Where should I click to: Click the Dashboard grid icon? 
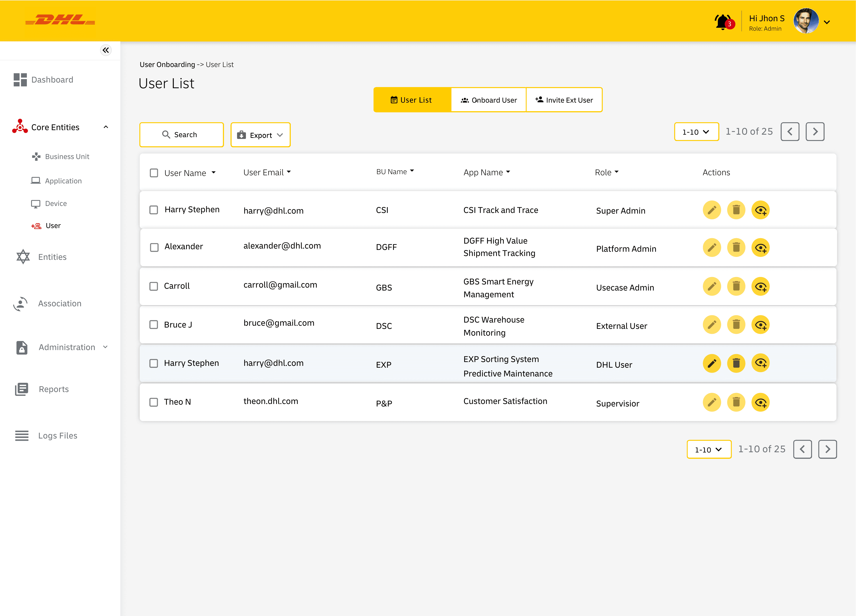20,80
